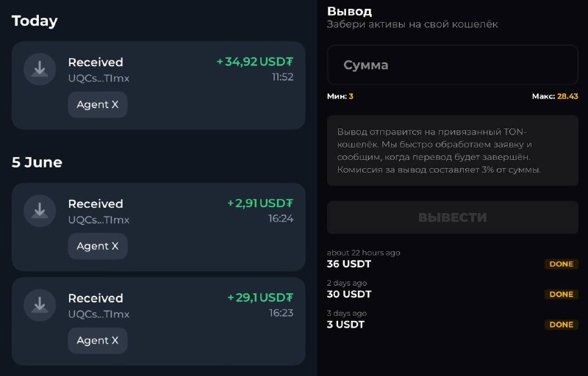Focus the Сумма amount input field
This screenshot has height=376, width=588.
coord(453,65)
